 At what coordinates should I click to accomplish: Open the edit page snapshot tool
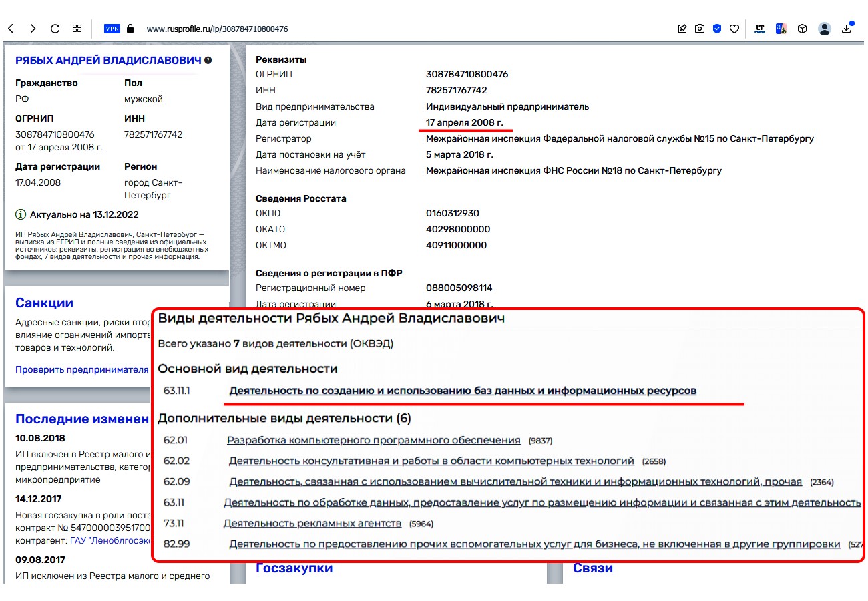coord(682,29)
